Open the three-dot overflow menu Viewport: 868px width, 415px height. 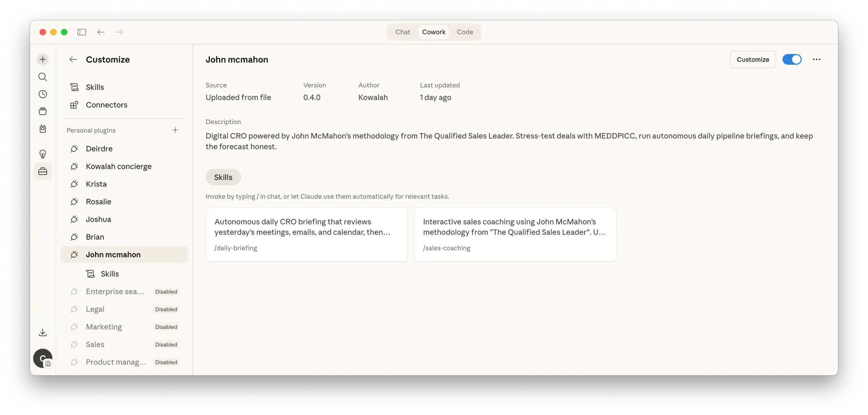click(x=816, y=59)
